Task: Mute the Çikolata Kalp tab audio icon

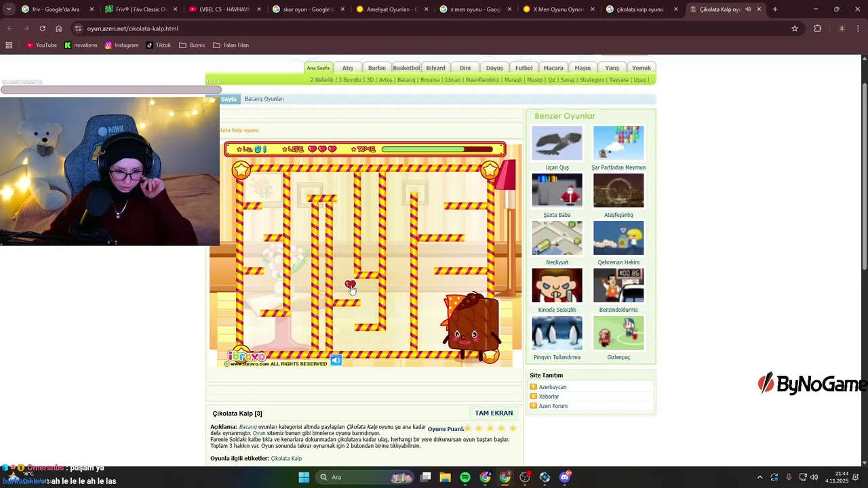Action: pyautogui.click(x=748, y=9)
